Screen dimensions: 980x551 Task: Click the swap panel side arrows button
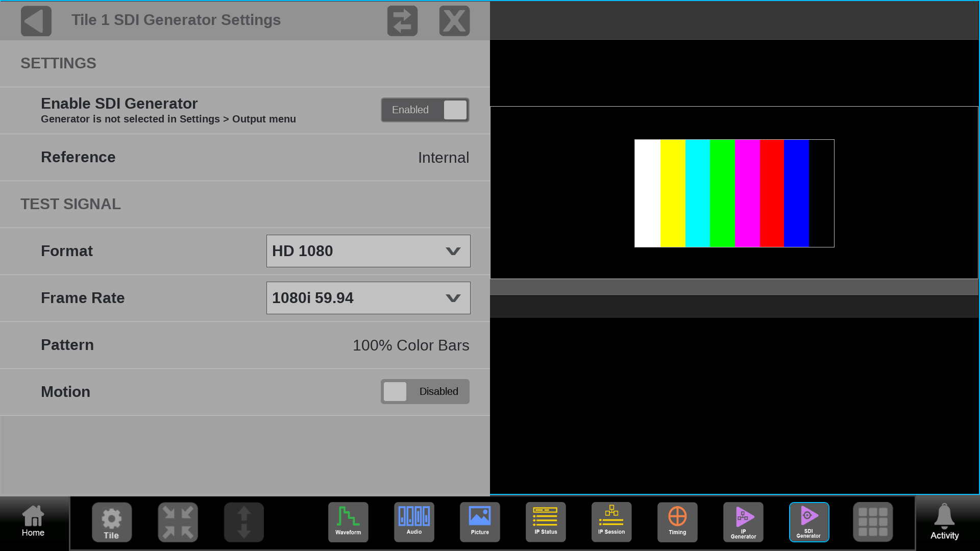coord(402,21)
